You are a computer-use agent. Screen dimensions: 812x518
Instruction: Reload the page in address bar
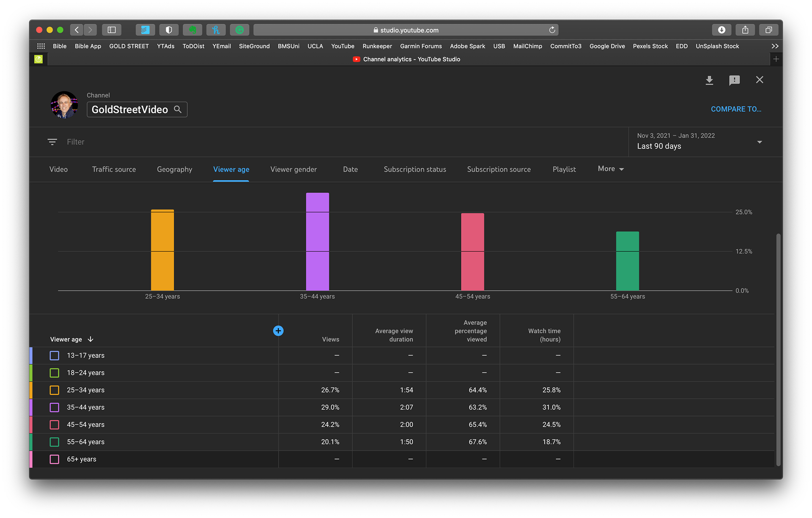(552, 30)
